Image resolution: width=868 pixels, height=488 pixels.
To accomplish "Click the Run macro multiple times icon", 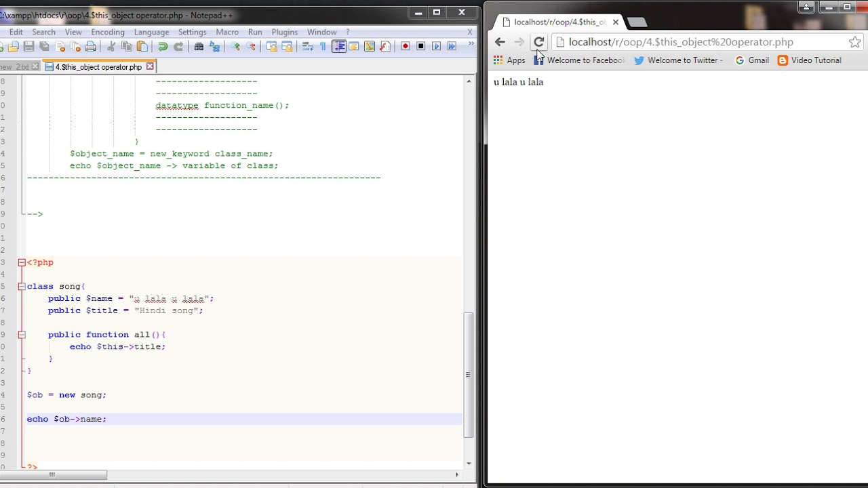I will coord(452,46).
